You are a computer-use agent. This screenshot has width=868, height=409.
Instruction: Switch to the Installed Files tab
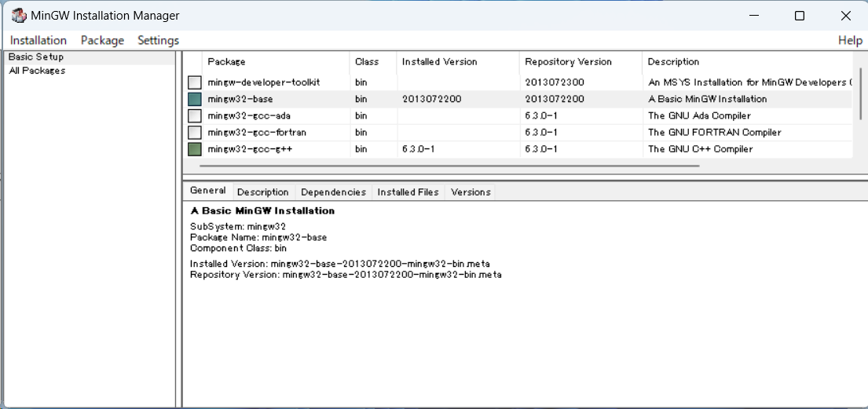(408, 192)
